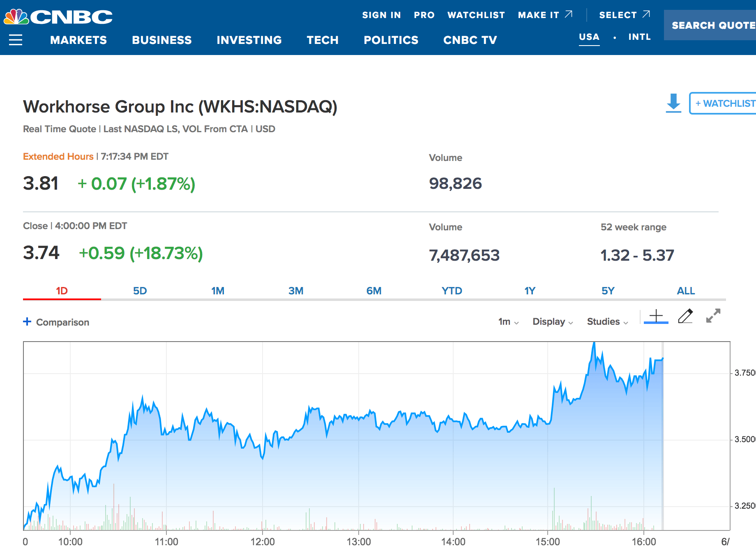756x560 pixels.
Task: Click the 11:00 time axis label
Action: [166, 542]
